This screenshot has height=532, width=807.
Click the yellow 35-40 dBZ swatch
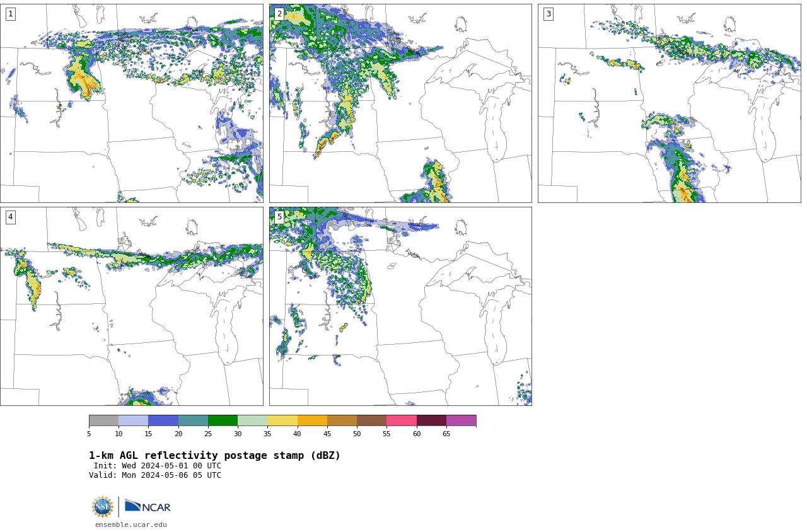tap(282, 420)
